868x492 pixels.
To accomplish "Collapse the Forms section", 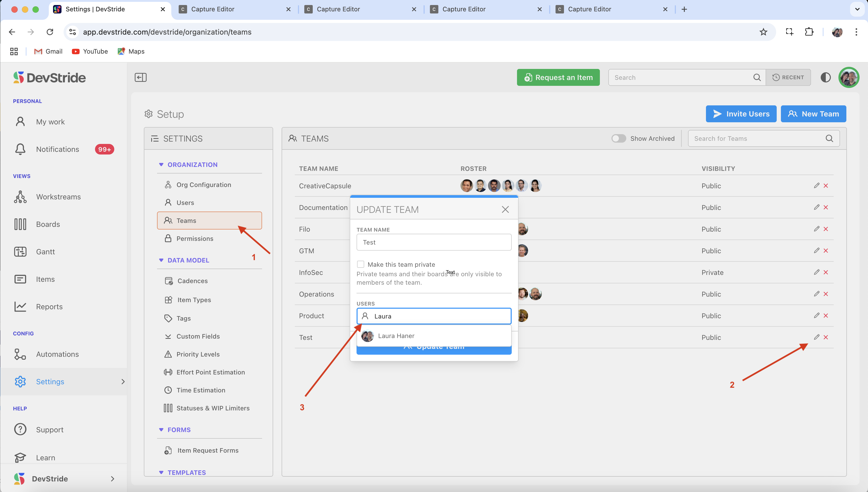I will click(161, 430).
